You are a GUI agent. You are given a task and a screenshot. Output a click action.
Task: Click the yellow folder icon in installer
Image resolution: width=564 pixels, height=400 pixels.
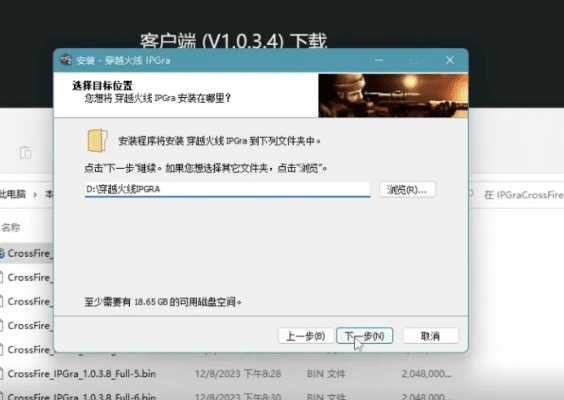coord(97,141)
